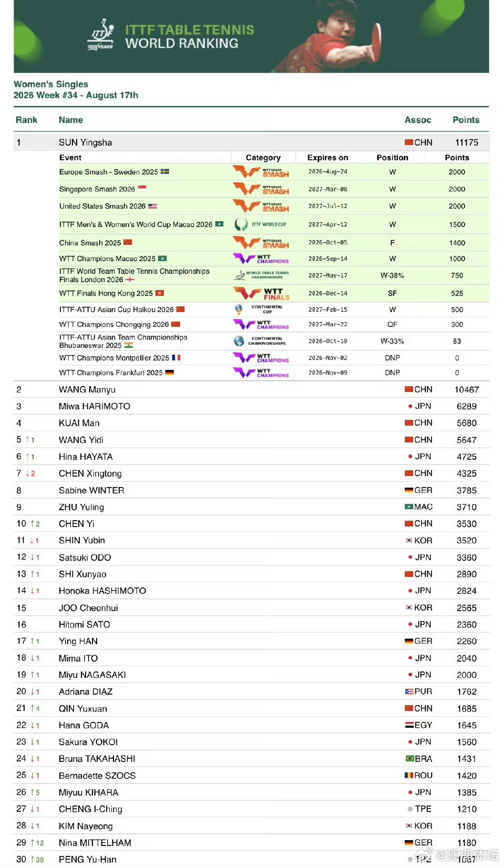Click the Grand Smash icon for China Smash 2025
504x867 pixels.
click(x=261, y=243)
